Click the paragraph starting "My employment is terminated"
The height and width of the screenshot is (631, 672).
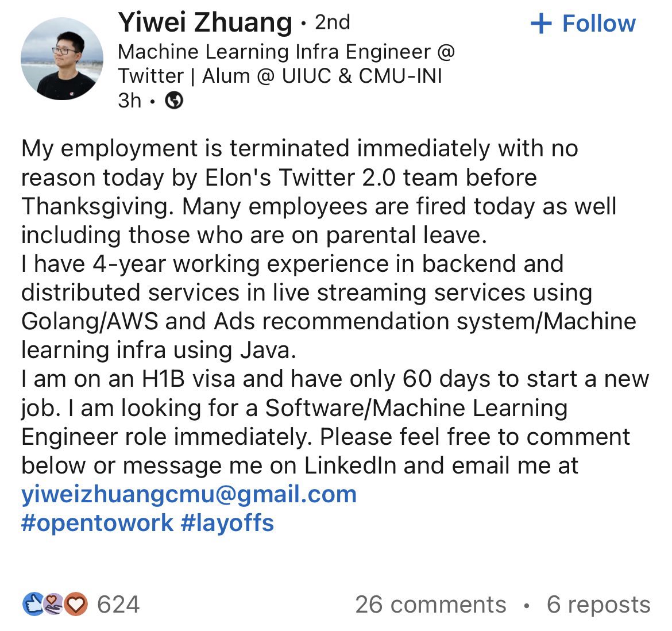(x=319, y=191)
